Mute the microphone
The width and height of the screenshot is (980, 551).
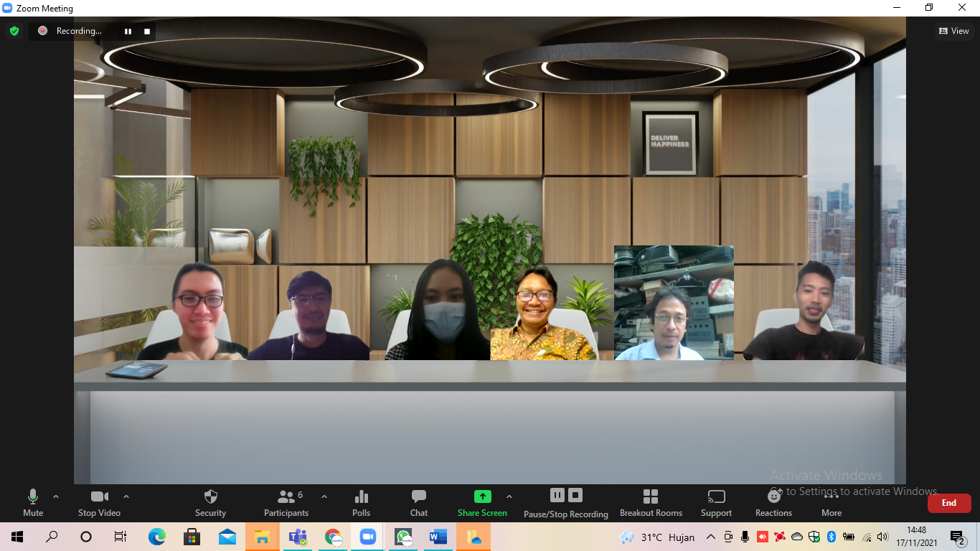click(x=33, y=501)
